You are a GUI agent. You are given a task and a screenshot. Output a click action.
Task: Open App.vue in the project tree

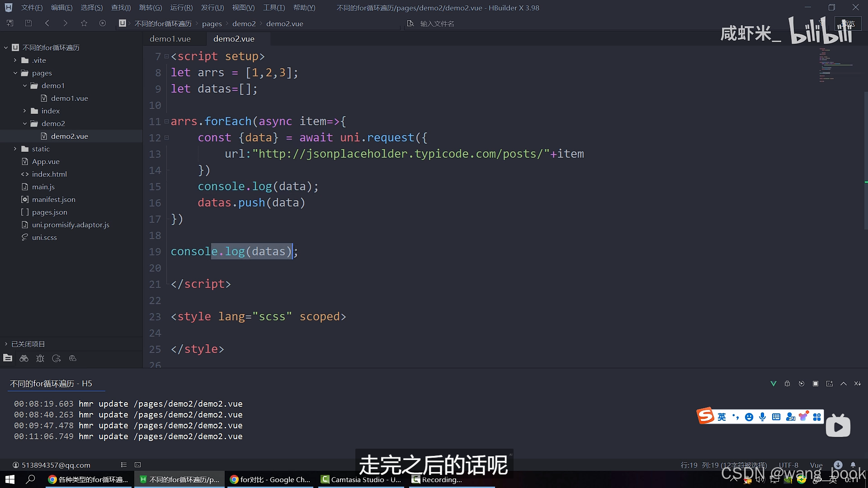tap(46, 161)
